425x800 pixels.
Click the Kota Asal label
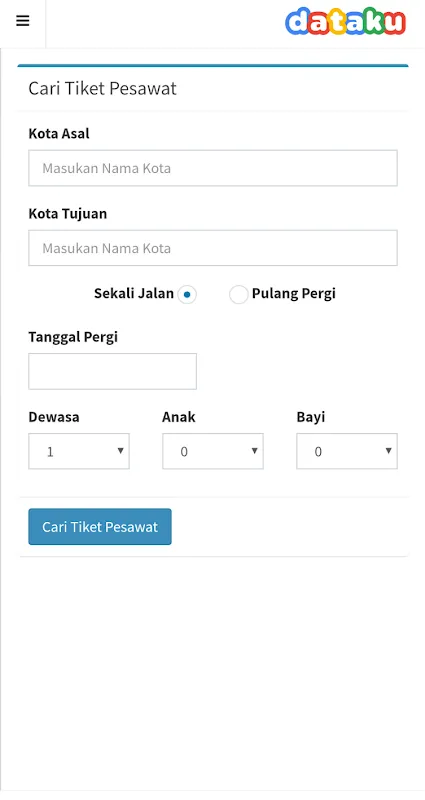coord(59,134)
